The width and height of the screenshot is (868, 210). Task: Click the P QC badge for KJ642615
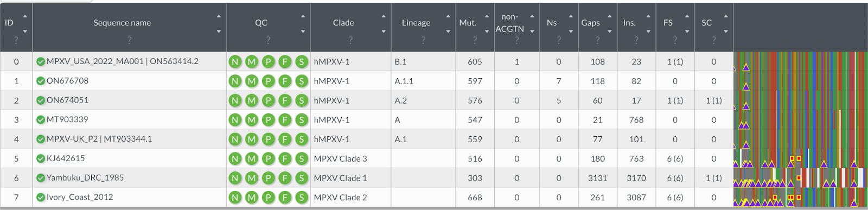click(x=268, y=159)
